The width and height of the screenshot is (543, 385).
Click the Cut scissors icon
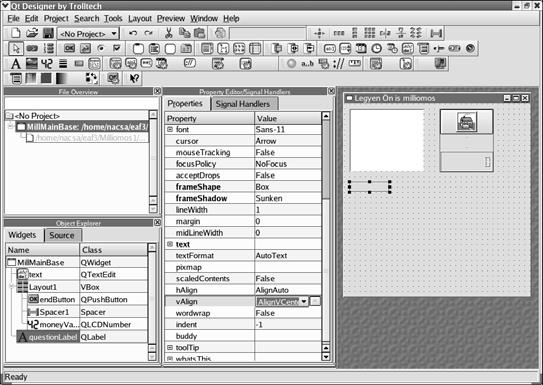169,34
